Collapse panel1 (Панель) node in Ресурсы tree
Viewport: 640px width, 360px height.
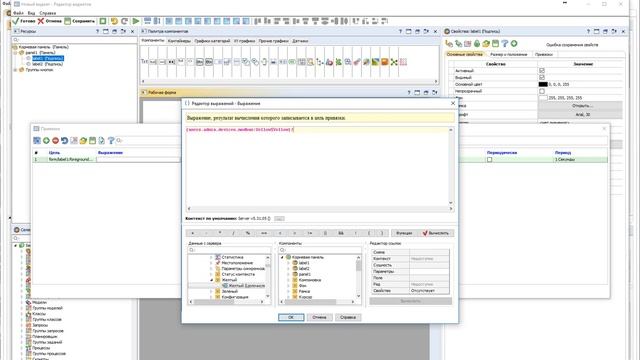[x=16, y=53]
